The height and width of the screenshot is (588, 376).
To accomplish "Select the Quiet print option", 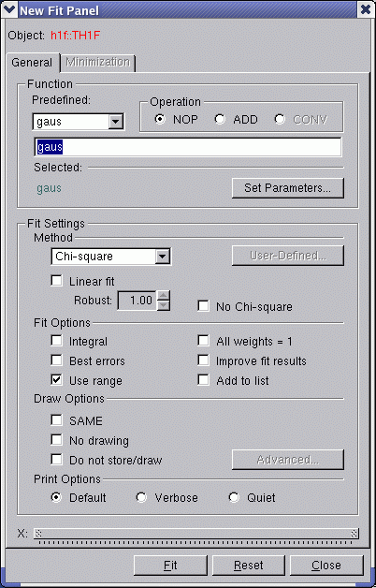I will pos(234,497).
